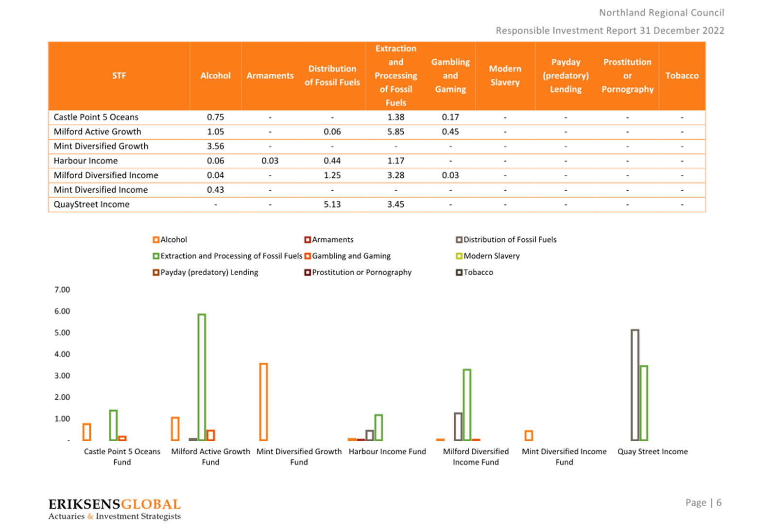The image size is (772, 532).
Task: Click the Castle Point 5 Oceans row label
Action: click(96, 117)
